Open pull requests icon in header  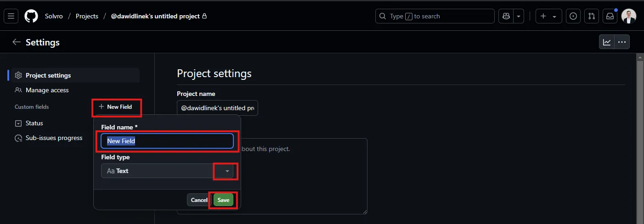pyautogui.click(x=591, y=16)
